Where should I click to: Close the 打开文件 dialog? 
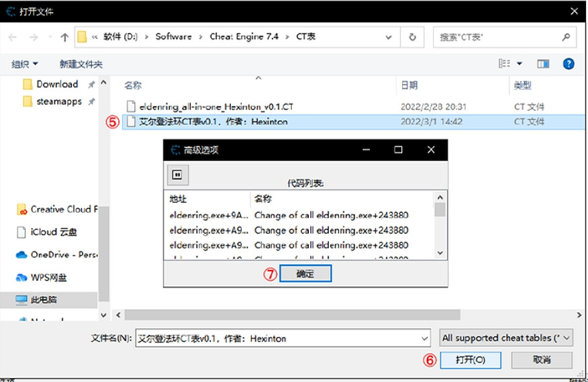(x=574, y=11)
